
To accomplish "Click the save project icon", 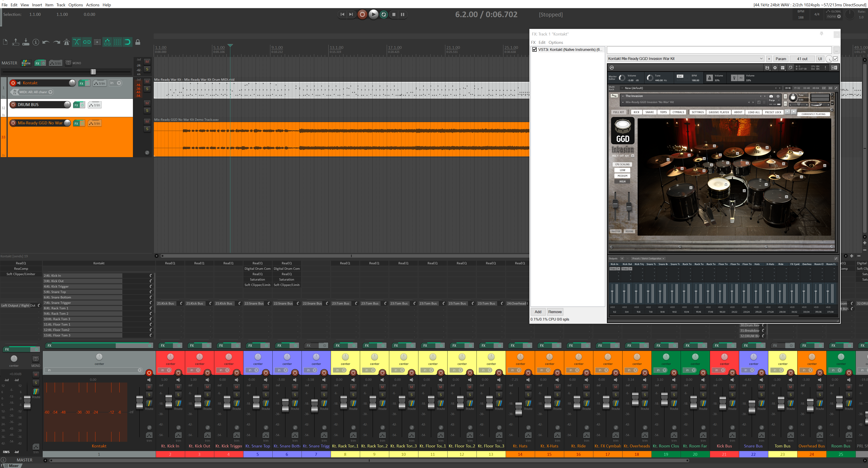I will pos(26,42).
